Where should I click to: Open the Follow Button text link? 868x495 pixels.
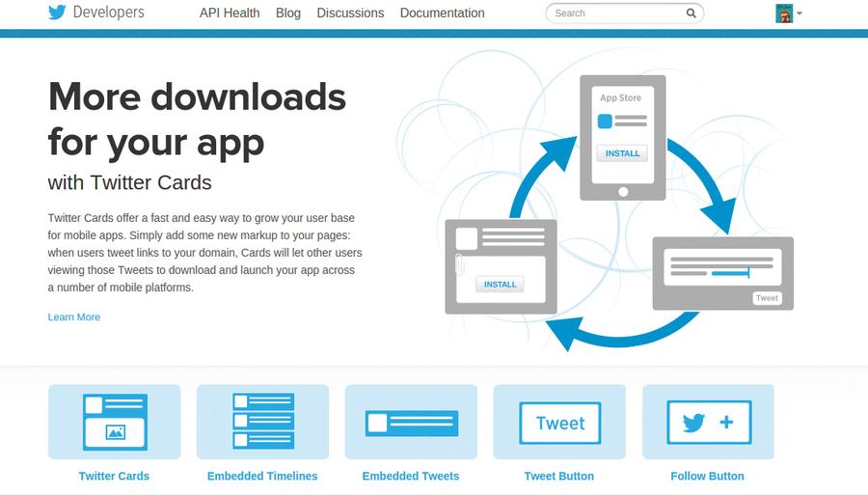[x=708, y=476]
